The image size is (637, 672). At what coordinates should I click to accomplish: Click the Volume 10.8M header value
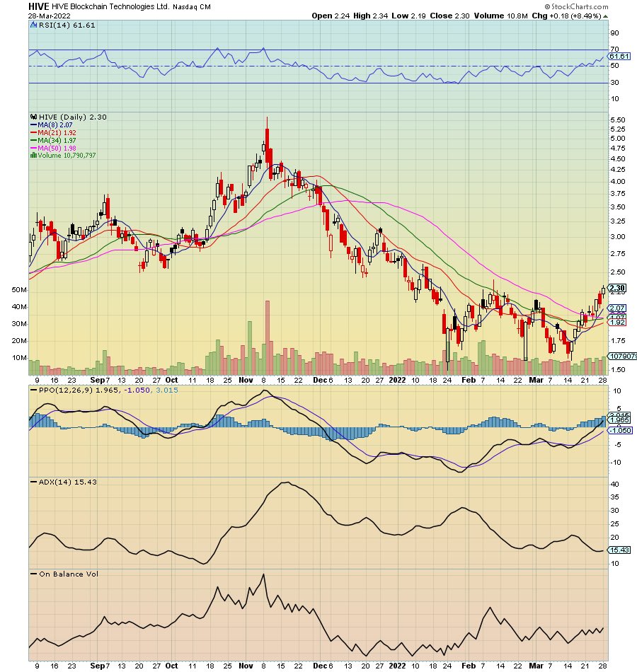pos(500,16)
